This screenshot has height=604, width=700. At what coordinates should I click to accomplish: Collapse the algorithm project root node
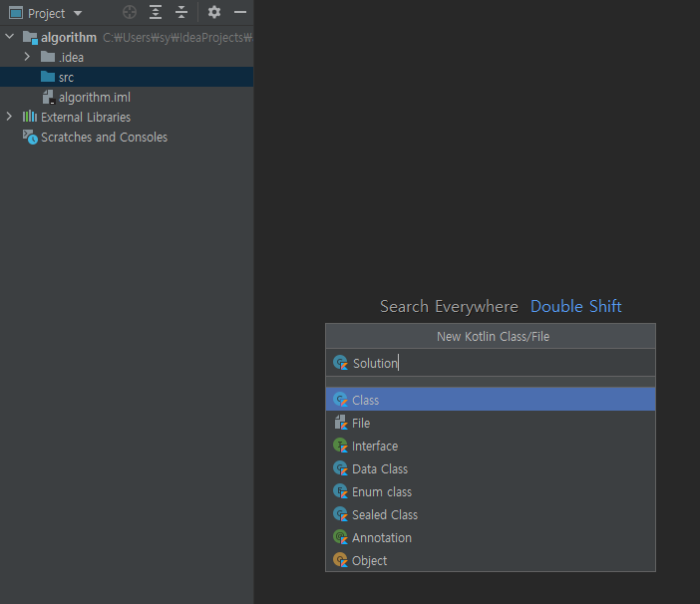coord(9,37)
